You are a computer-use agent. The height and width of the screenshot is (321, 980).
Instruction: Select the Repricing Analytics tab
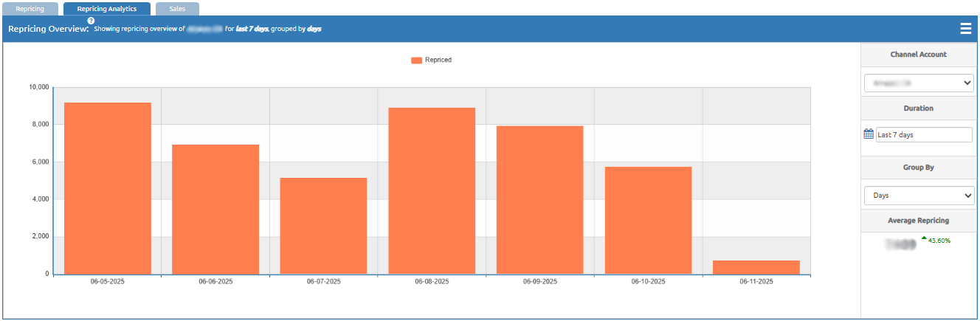pyautogui.click(x=106, y=9)
